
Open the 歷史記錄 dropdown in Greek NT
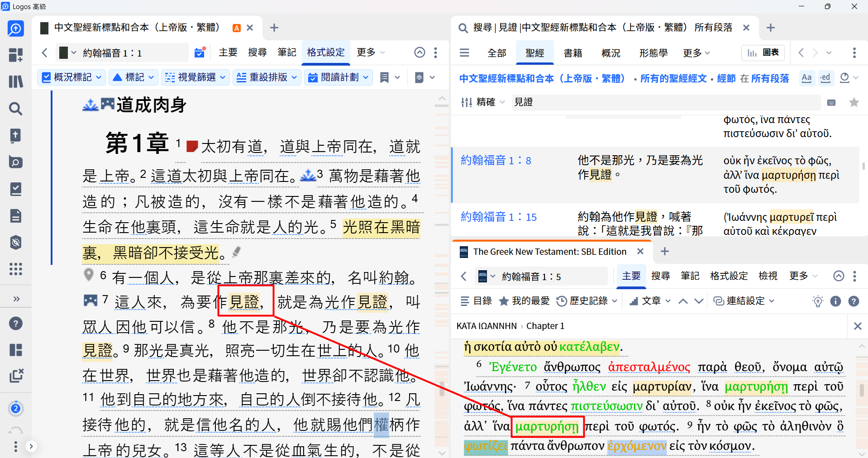click(587, 301)
